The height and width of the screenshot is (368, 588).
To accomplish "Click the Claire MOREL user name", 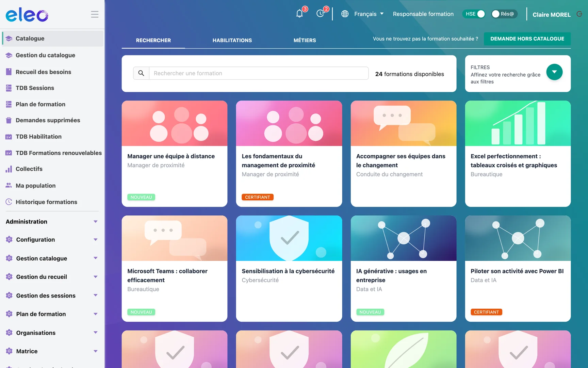I will click(551, 15).
